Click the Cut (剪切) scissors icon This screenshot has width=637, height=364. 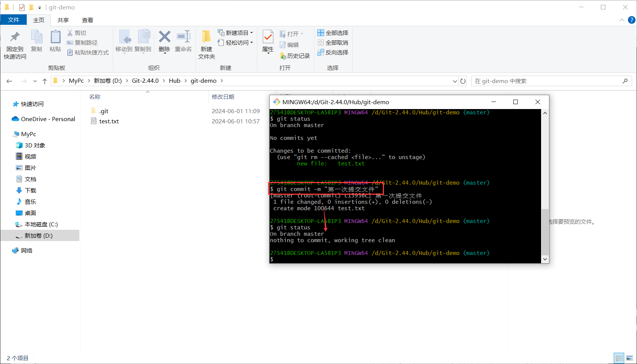70,33
